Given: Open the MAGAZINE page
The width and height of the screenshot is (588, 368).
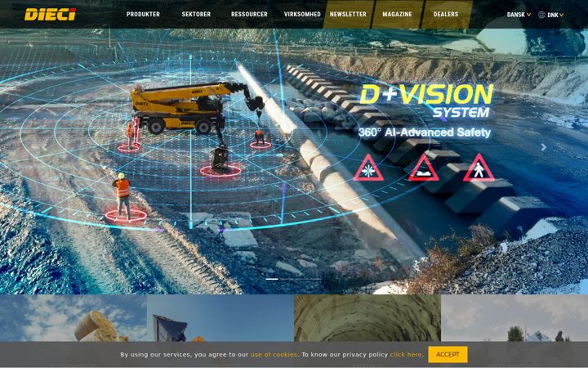Looking at the screenshot, I should [397, 14].
